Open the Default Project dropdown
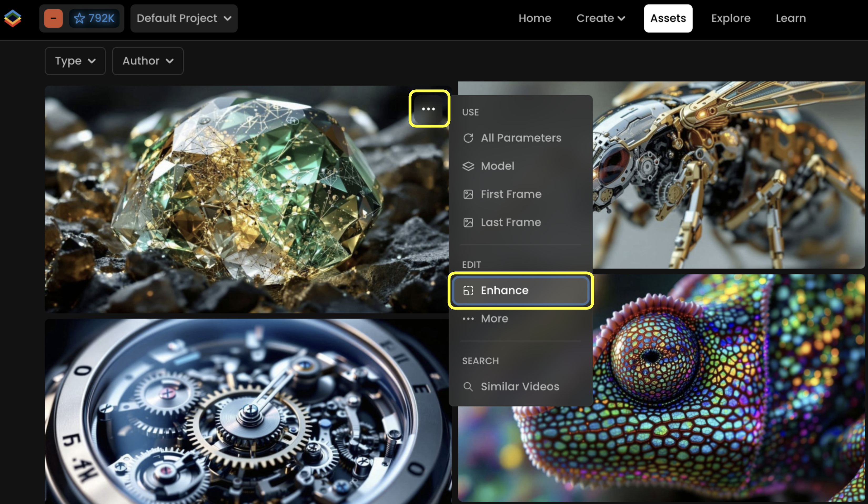 (184, 18)
